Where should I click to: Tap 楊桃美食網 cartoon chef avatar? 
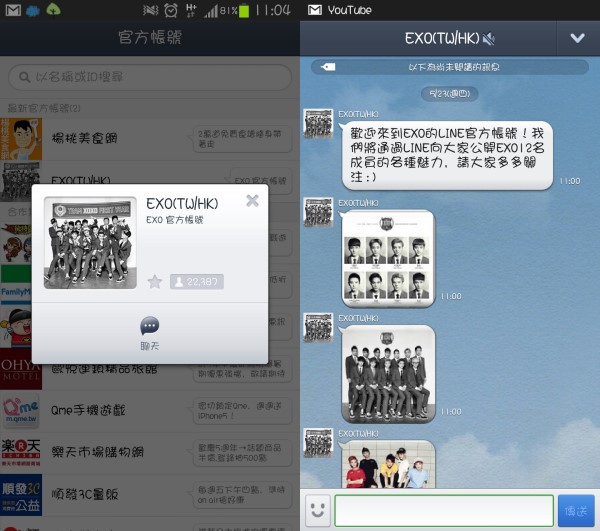pos(21,139)
